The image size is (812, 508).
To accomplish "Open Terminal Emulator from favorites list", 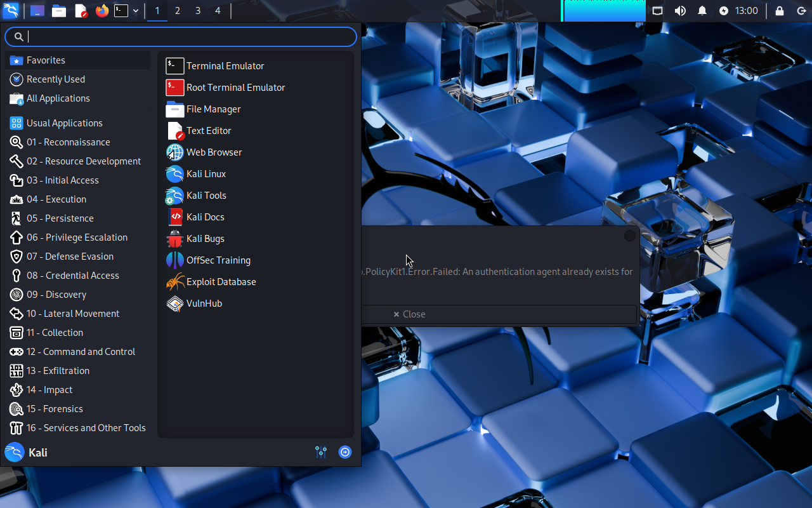I will coord(255,66).
